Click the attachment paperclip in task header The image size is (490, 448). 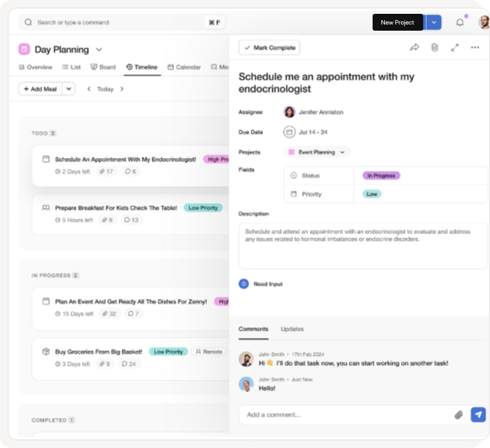tap(434, 48)
